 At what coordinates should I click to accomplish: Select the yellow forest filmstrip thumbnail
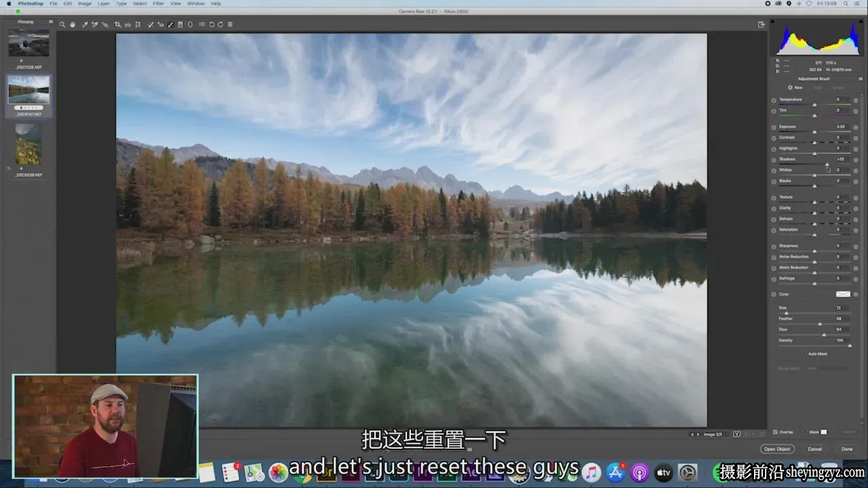(x=28, y=144)
